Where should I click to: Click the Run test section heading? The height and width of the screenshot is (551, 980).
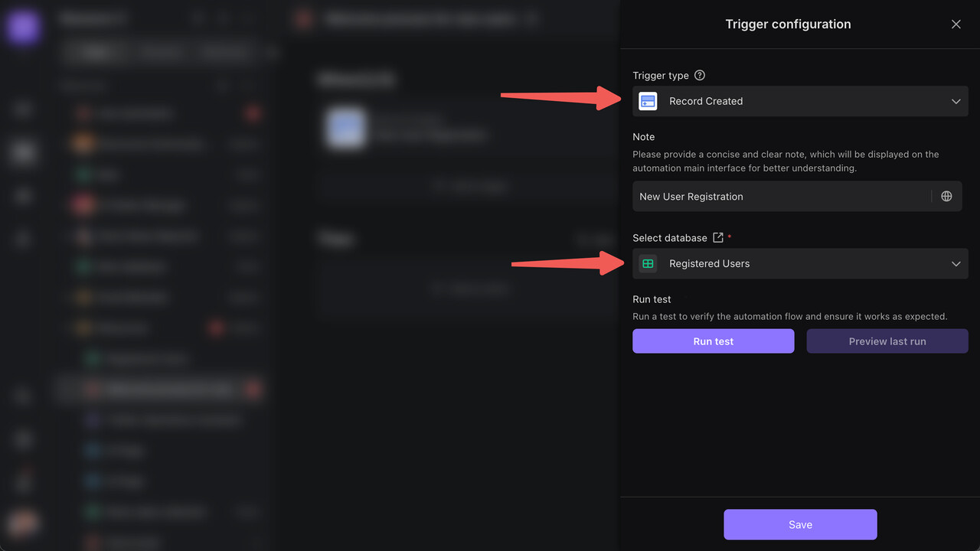point(652,299)
